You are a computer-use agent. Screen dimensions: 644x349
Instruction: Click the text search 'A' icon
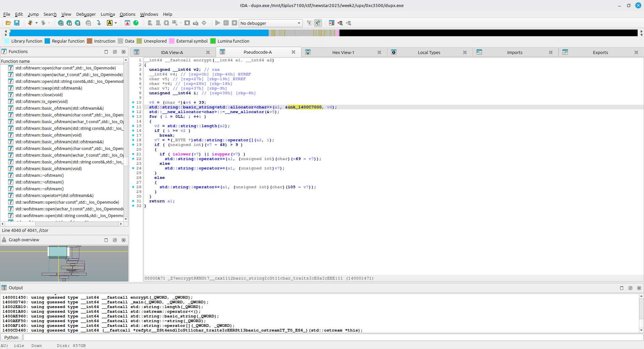[x=110, y=23]
